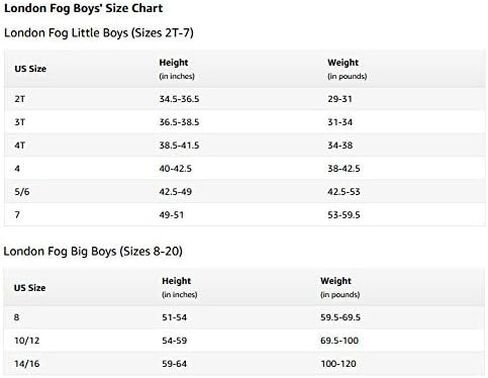Click US Size header in Little Boys table
Viewport: 488px width, 378px height.
coord(30,69)
